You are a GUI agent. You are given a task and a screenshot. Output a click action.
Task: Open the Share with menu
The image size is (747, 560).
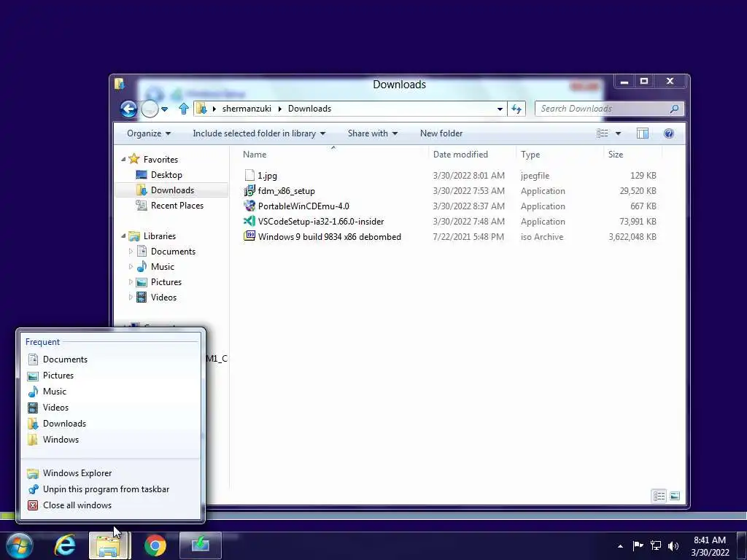373,133
